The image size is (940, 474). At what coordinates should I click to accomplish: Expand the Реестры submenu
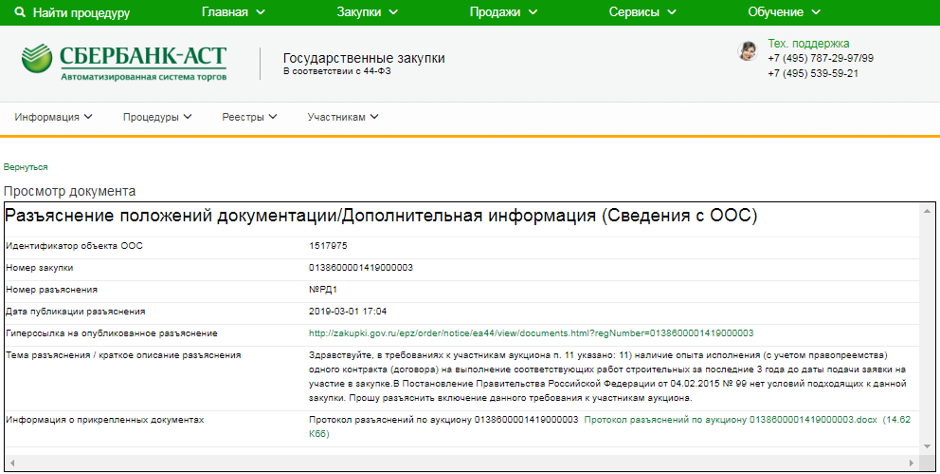[x=249, y=117]
